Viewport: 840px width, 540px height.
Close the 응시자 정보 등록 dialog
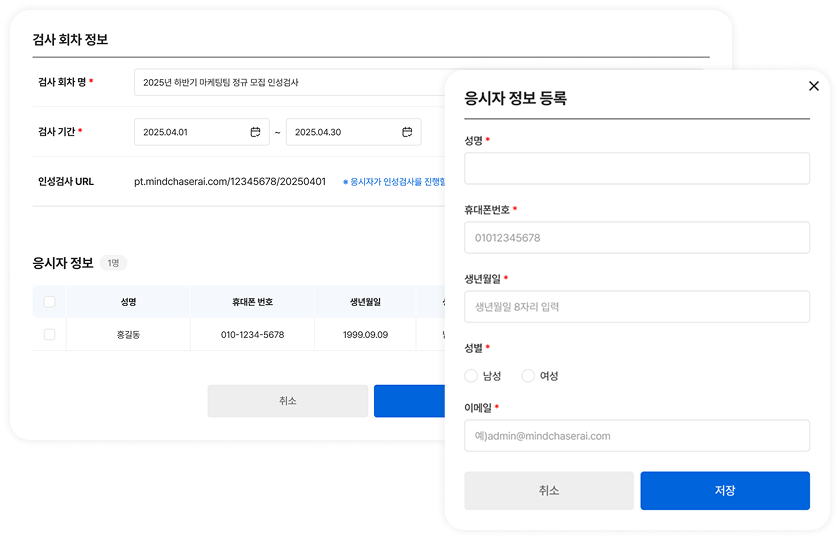click(813, 86)
